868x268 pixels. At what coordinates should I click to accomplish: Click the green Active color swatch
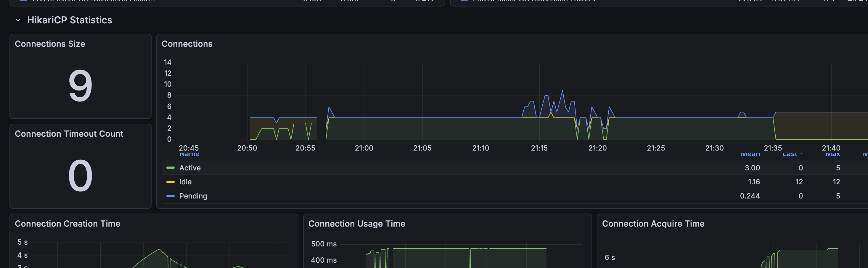pos(171,168)
